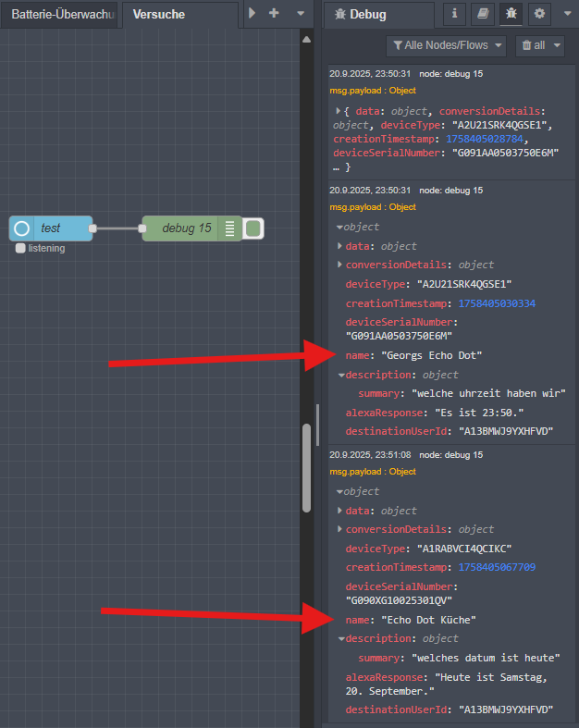579x728 pixels.
Task: Click the debug sidebar vertical scrollbar
Action: pos(306,467)
